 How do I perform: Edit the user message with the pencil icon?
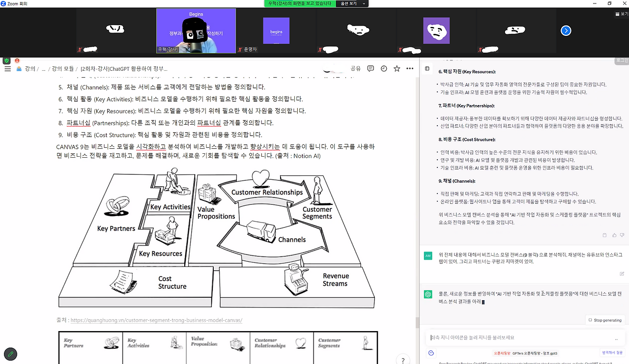pyautogui.click(x=621, y=273)
